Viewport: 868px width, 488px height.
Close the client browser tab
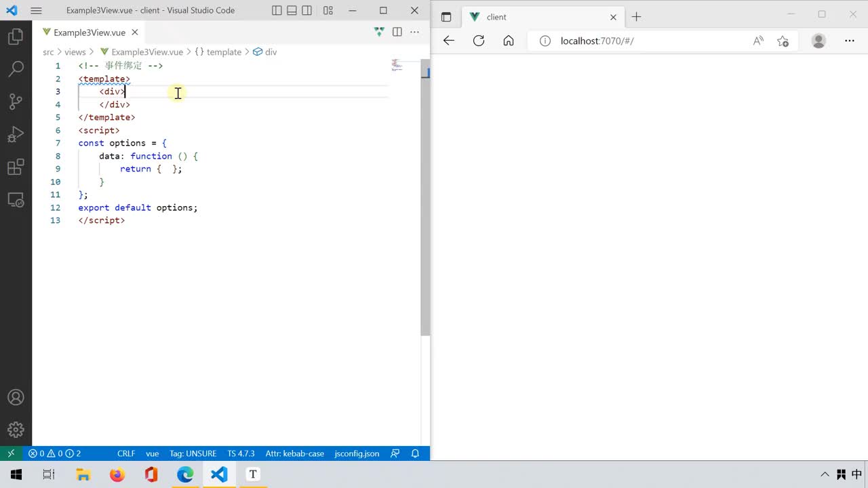coord(613,17)
